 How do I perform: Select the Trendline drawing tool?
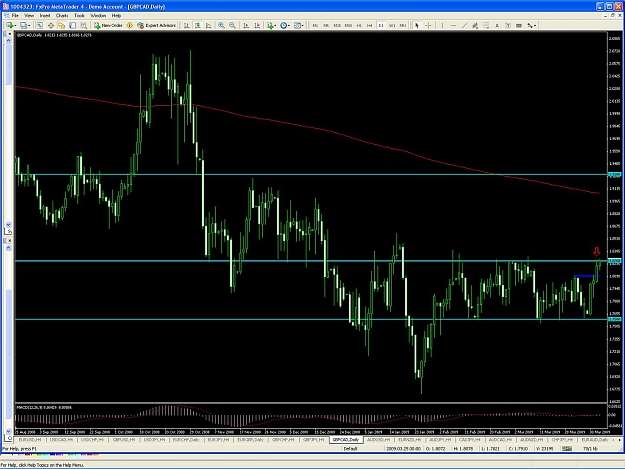[464, 25]
